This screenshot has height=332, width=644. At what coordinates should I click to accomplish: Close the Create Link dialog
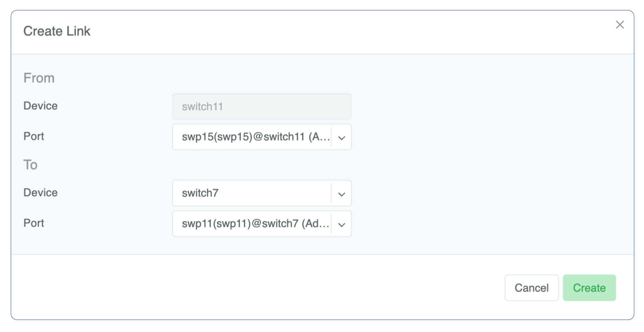tap(619, 25)
